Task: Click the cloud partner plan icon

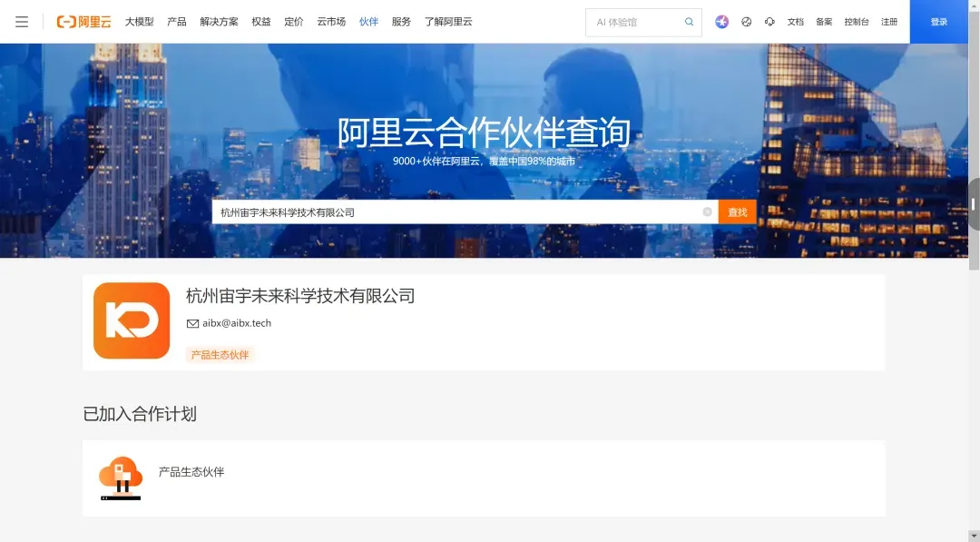Action: [121, 478]
